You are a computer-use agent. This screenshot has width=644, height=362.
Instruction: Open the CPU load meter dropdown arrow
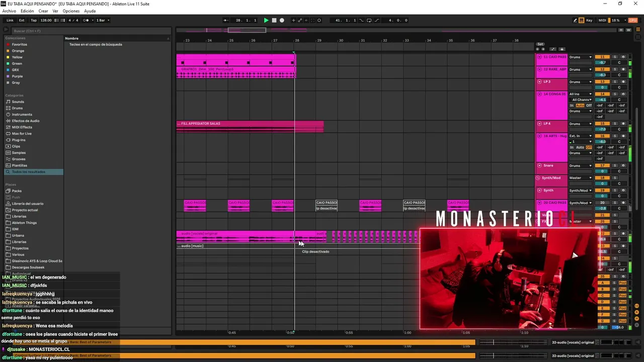pyautogui.click(x=624, y=21)
